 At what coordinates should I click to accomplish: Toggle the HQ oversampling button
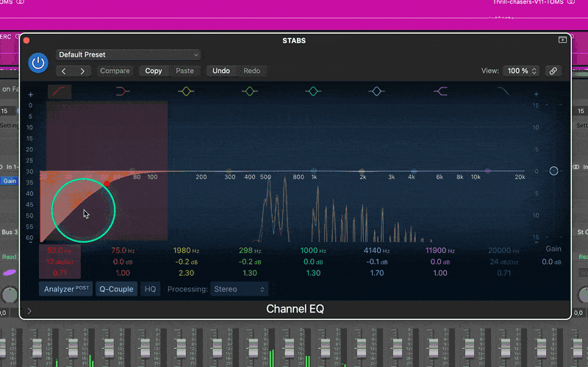point(151,289)
